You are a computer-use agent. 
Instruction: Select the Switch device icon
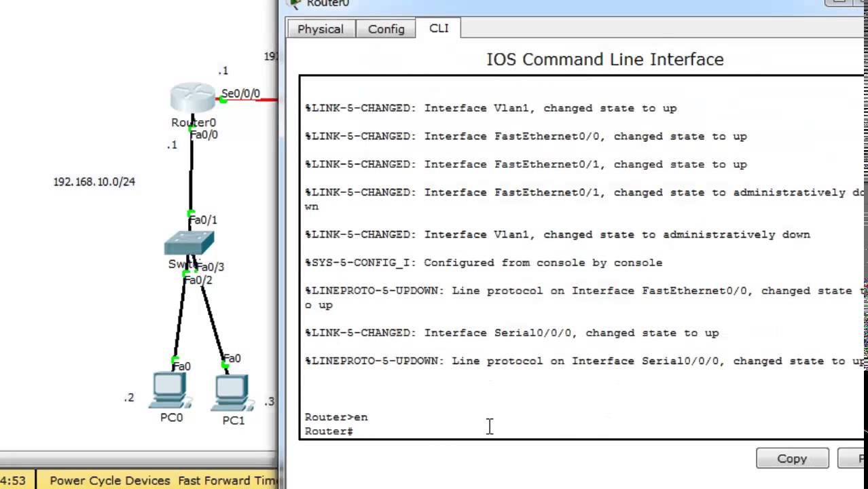pyautogui.click(x=189, y=243)
